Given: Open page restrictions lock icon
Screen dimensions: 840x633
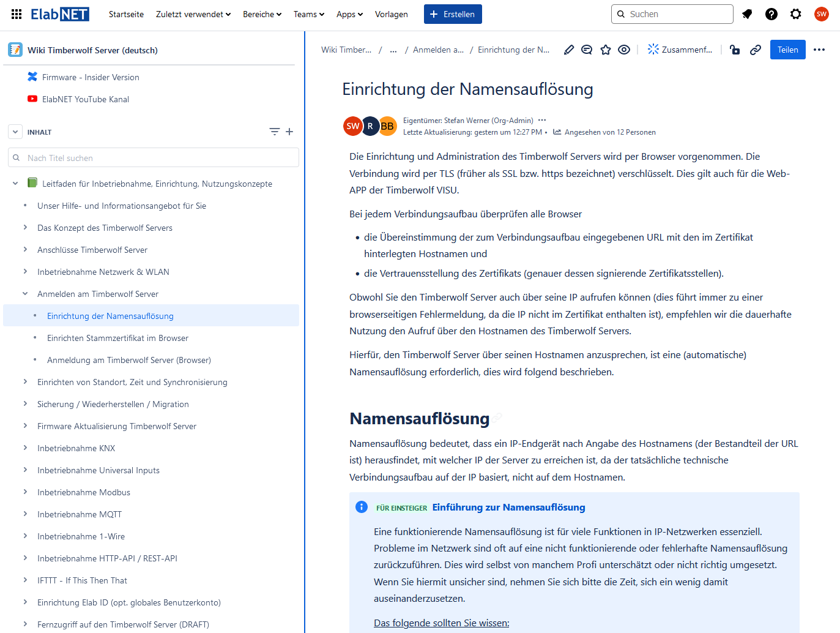Looking at the screenshot, I should coord(735,50).
